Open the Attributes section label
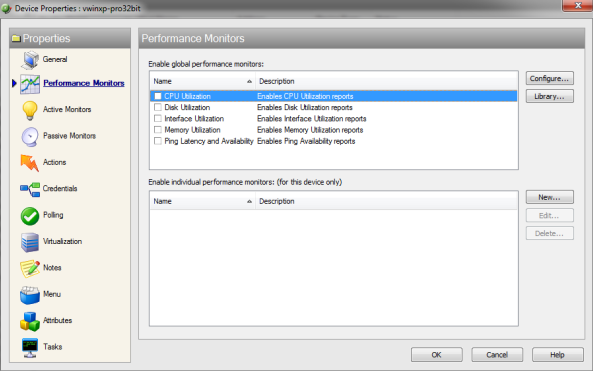The height and width of the screenshot is (371, 593). tap(57, 320)
